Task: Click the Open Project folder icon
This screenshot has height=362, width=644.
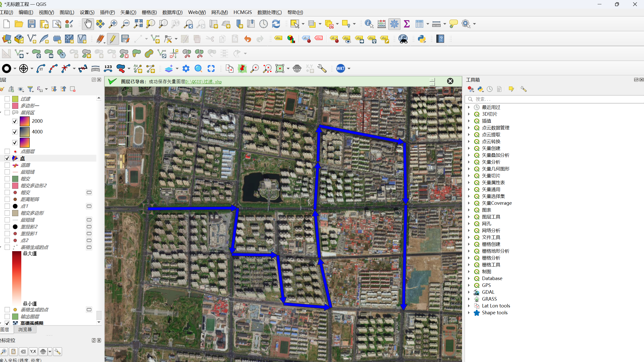Action: [19, 24]
